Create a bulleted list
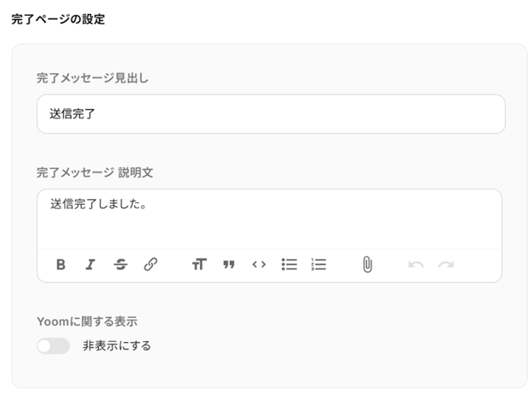Viewport: 532px width, 414px height. tap(289, 264)
